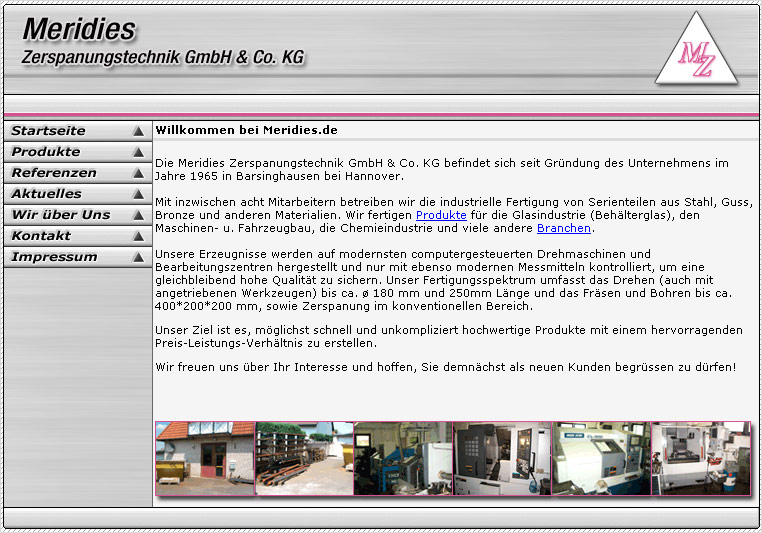Viewport: 762px width, 533px height.
Task: Open the red-roofed building entrance photo
Action: [205, 459]
